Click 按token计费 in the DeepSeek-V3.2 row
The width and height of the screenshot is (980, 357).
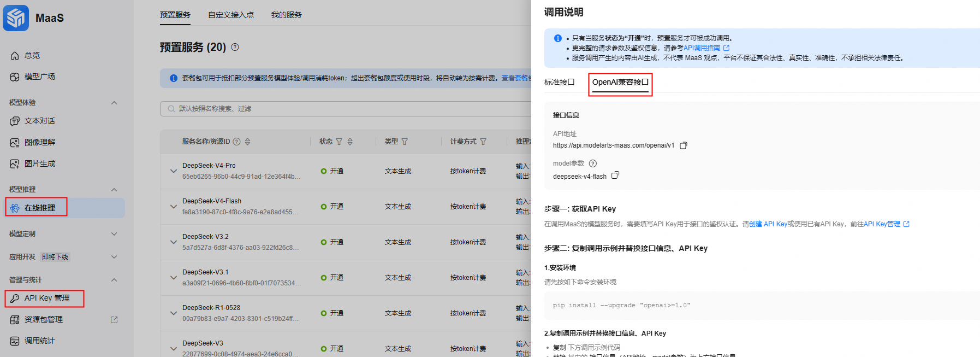(x=468, y=242)
